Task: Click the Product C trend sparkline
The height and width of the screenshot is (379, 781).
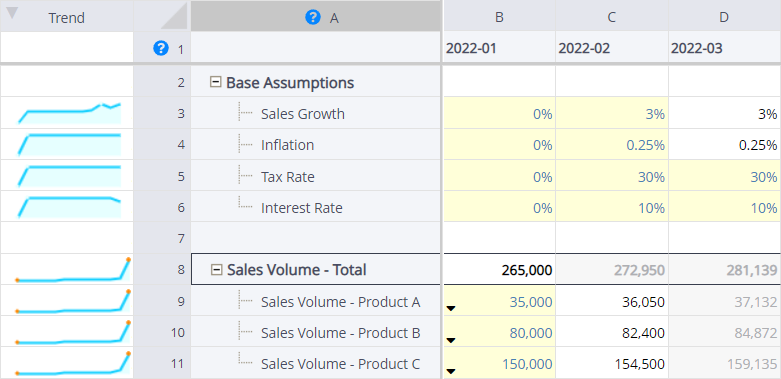Action: click(x=73, y=363)
